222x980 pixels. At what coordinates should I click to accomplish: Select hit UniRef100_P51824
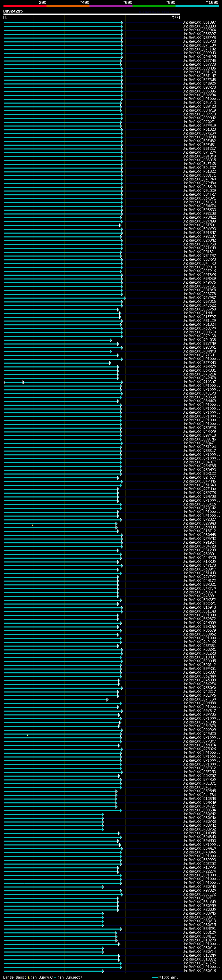199,324
